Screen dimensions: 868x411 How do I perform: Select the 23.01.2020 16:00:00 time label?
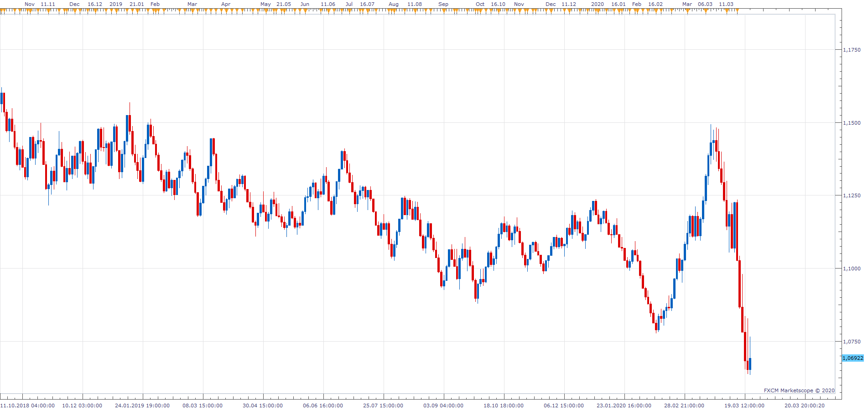624,406
